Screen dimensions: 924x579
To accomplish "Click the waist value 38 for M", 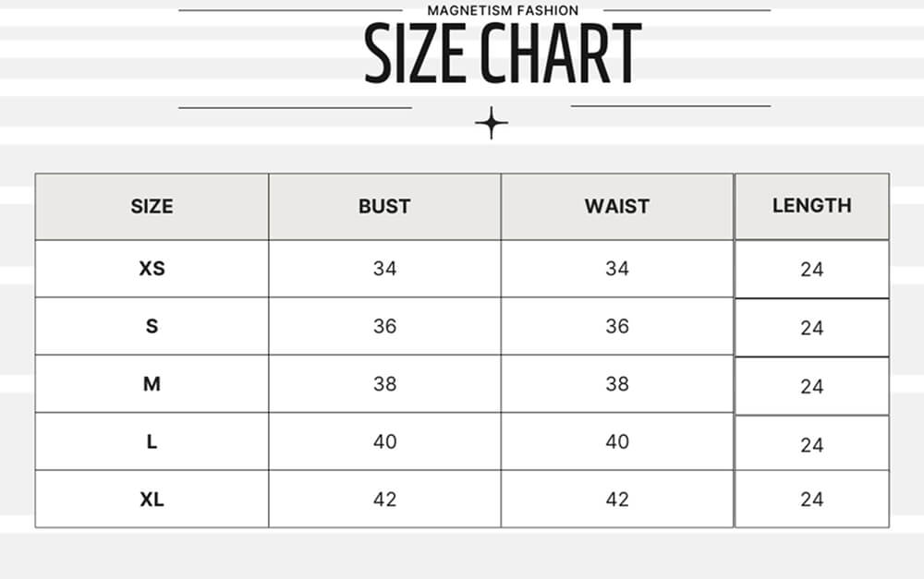I will coord(617,384).
